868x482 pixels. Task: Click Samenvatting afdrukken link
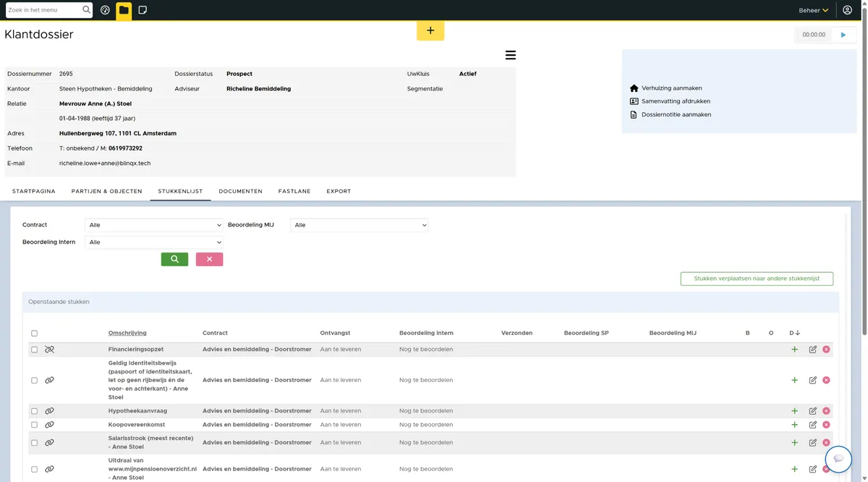tap(676, 101)
